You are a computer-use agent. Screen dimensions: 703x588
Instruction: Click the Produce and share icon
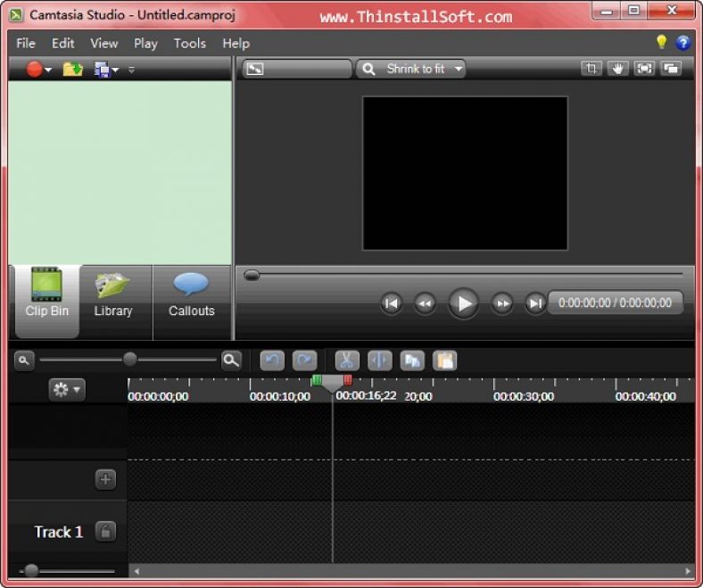[103, 69]
